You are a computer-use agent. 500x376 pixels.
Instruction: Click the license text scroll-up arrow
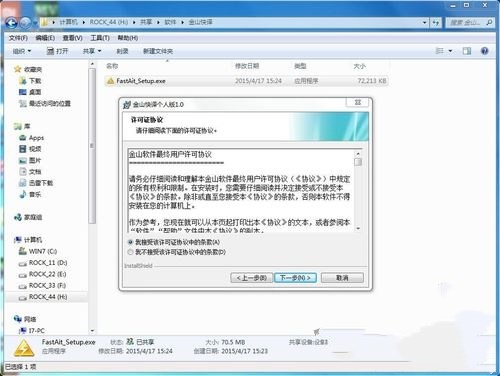pos(358,153)
